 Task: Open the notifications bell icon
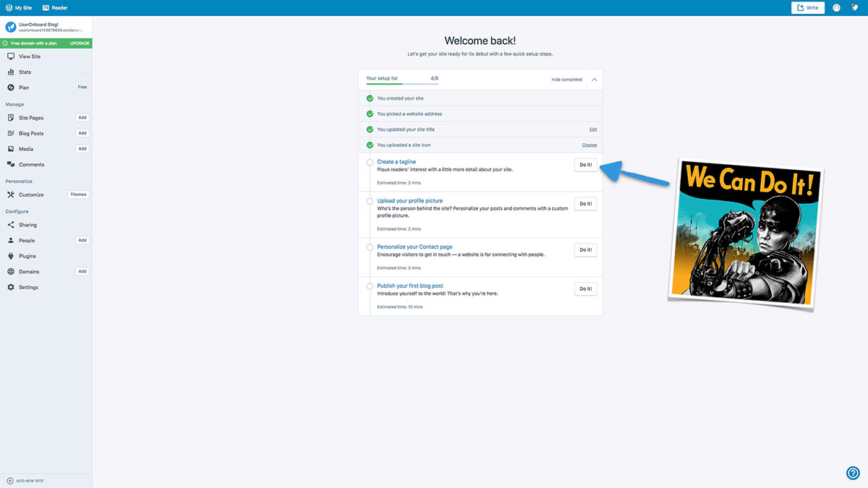pyautogui.click(x=854, y=8)
